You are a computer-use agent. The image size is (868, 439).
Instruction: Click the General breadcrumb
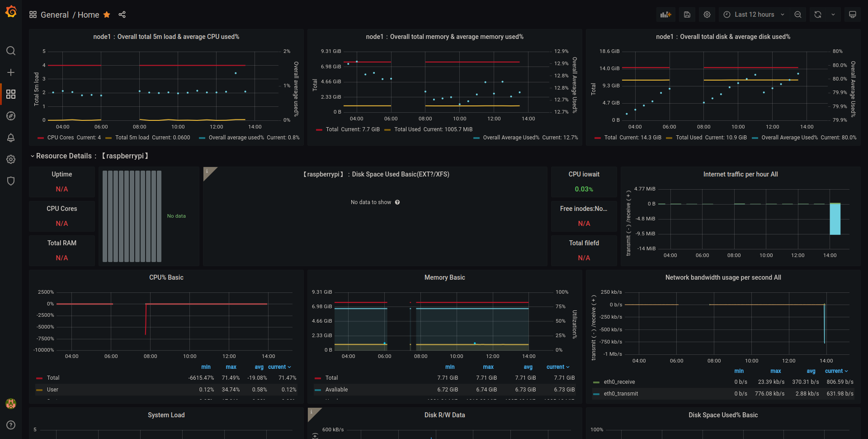pyautogui.click(x=55, y=14)
